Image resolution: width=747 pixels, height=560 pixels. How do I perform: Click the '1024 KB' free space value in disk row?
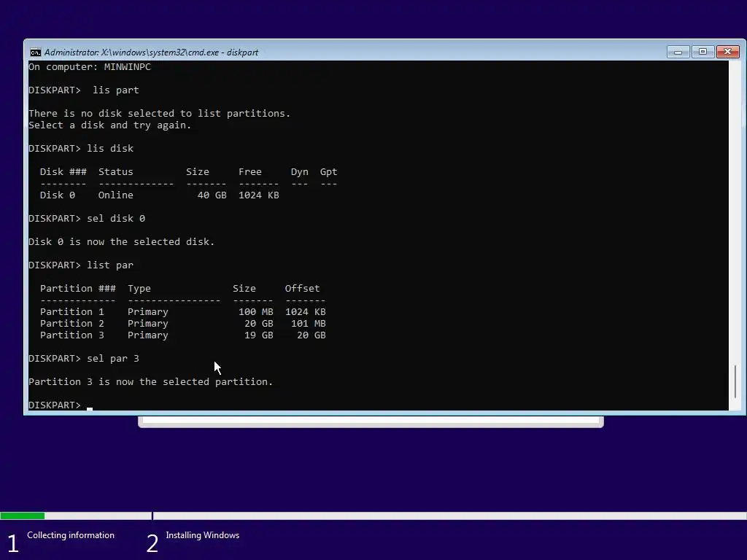[259, 195]
